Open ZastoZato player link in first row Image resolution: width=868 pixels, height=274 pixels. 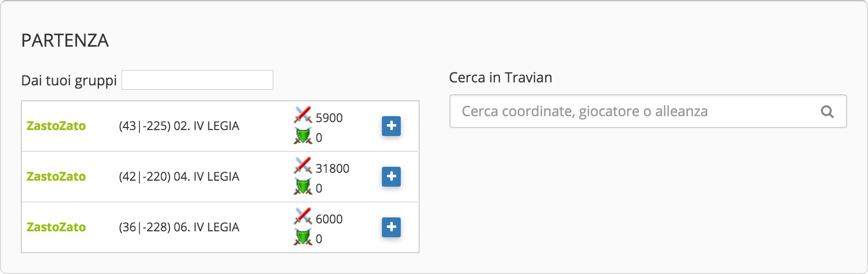[56, 126]
